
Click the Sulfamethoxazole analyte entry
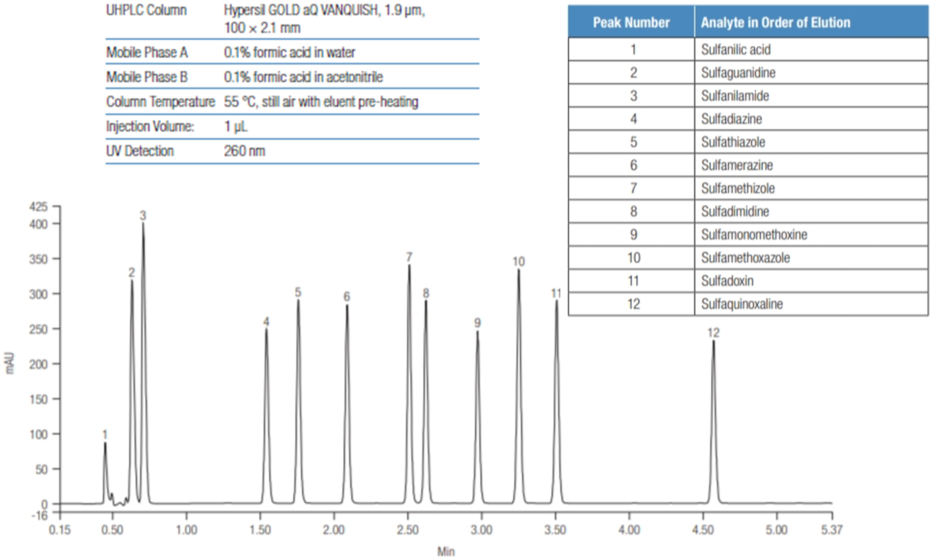point(745,258)
